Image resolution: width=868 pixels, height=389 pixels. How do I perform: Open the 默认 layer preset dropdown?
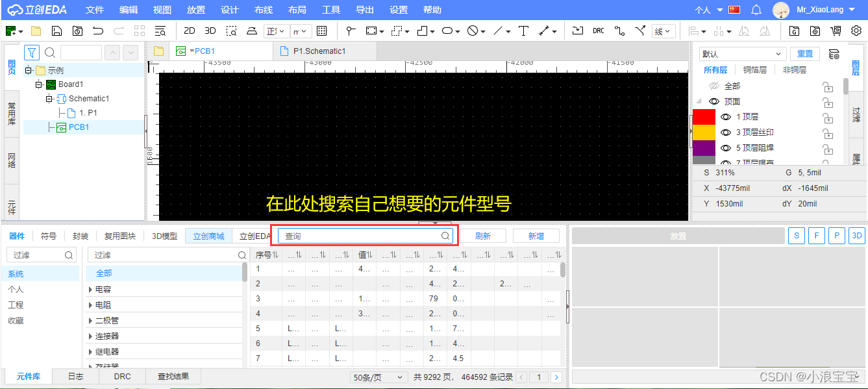(x=742, y=54)
